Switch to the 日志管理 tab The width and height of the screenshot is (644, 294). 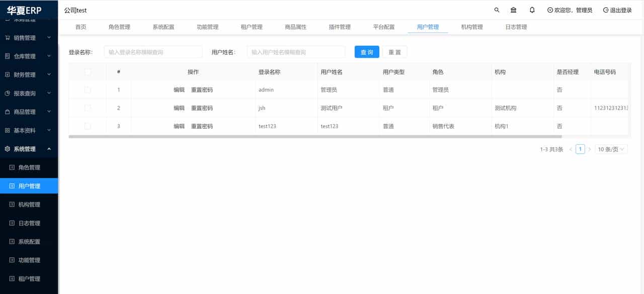point(515,27)
